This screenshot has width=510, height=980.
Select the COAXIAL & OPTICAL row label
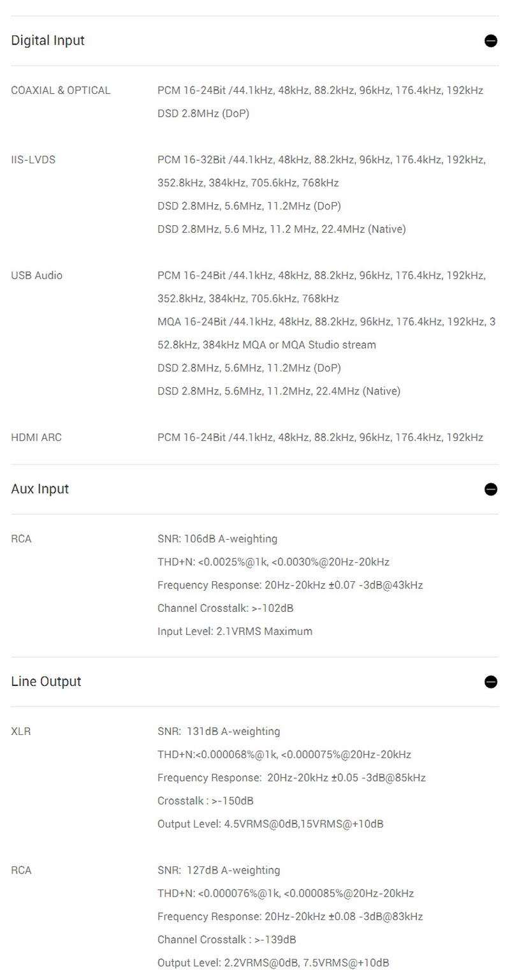pyautogui.click(x=61, y=91)
